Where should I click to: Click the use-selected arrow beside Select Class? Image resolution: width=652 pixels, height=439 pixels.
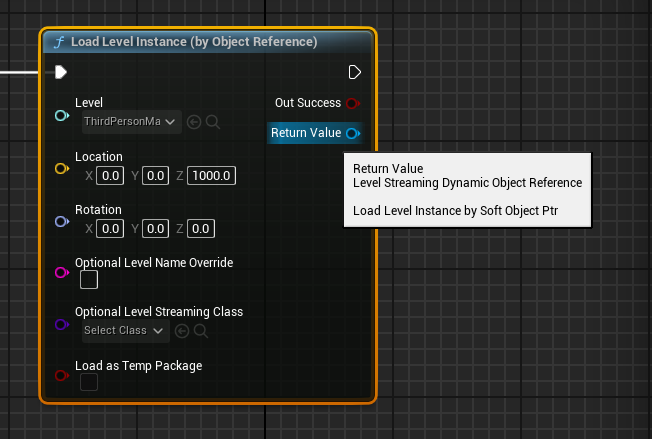[182, 331]
